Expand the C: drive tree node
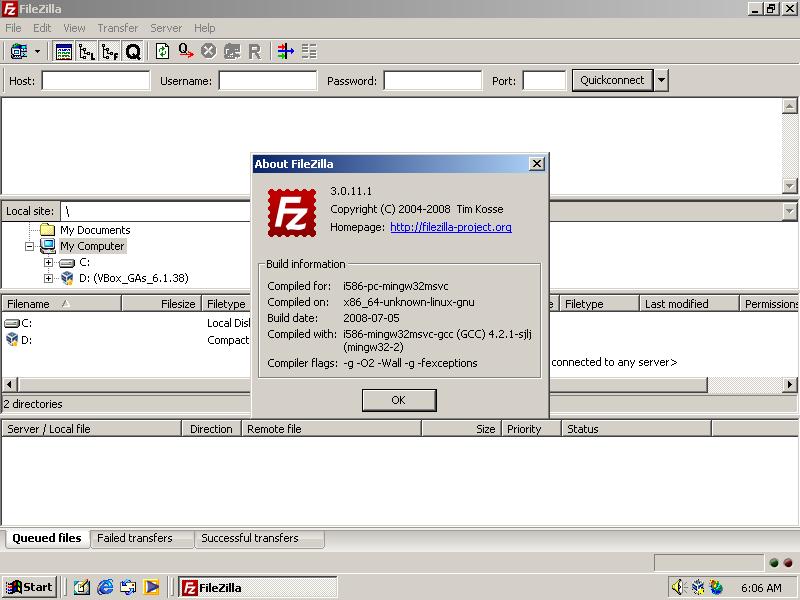 coord(48,262)
